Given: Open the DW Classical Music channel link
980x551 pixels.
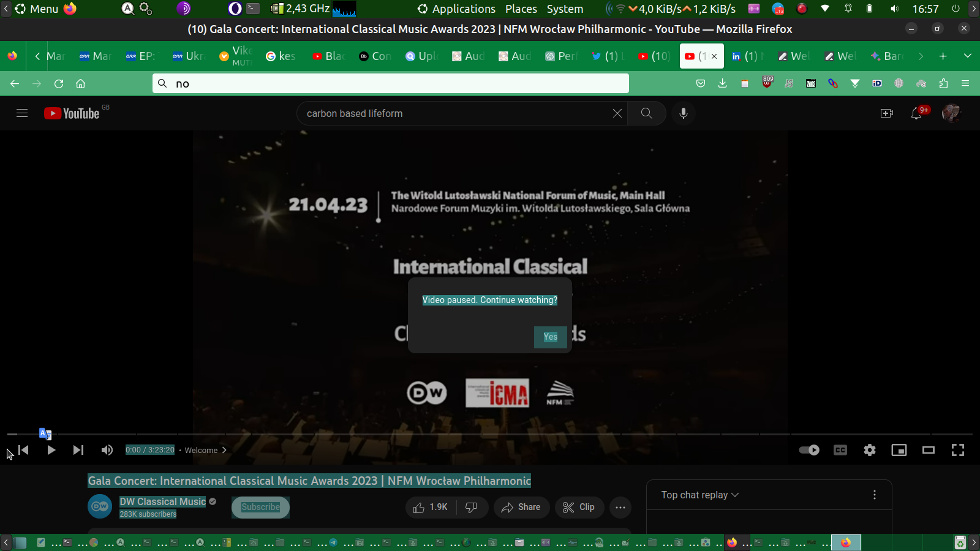Looking at the screenshot, I should [x=163, y=501].
